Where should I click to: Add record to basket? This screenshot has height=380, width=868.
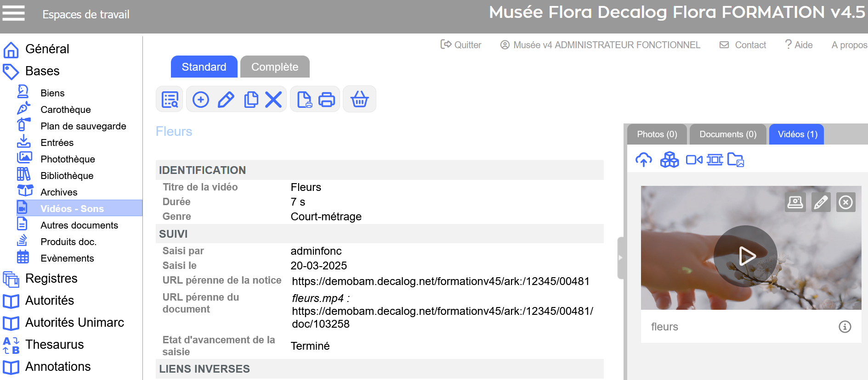359,100
